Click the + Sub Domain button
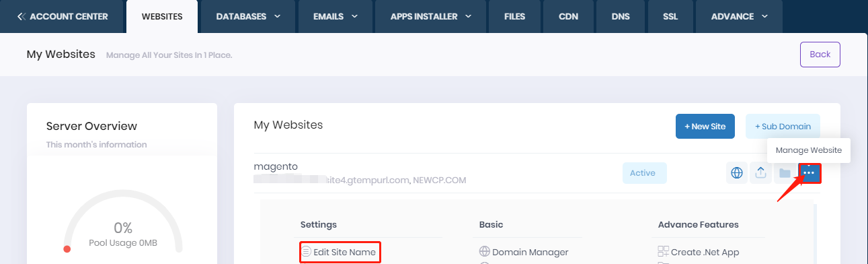This screenshot has height=264, width=868. [783, 127]
